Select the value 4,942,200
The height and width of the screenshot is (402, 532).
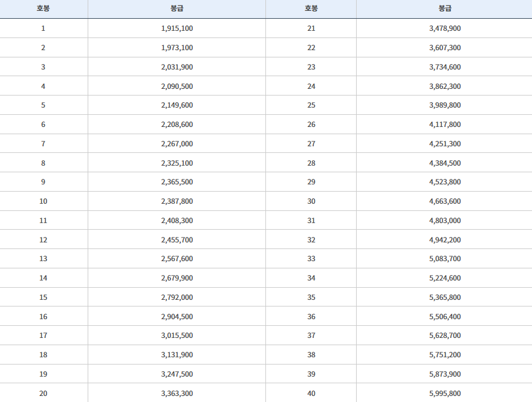(x=445, y=240)
